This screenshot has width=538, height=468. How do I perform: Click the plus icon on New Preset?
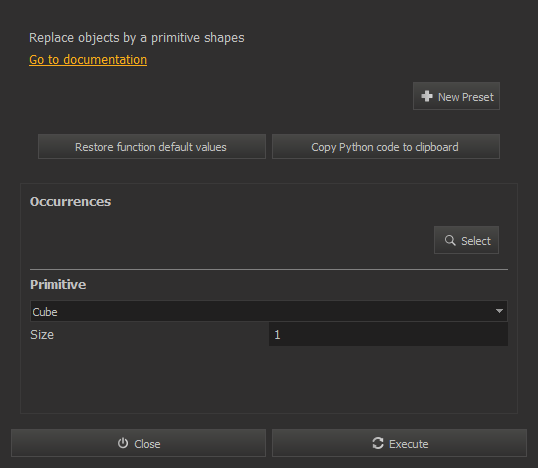(427, 96)
